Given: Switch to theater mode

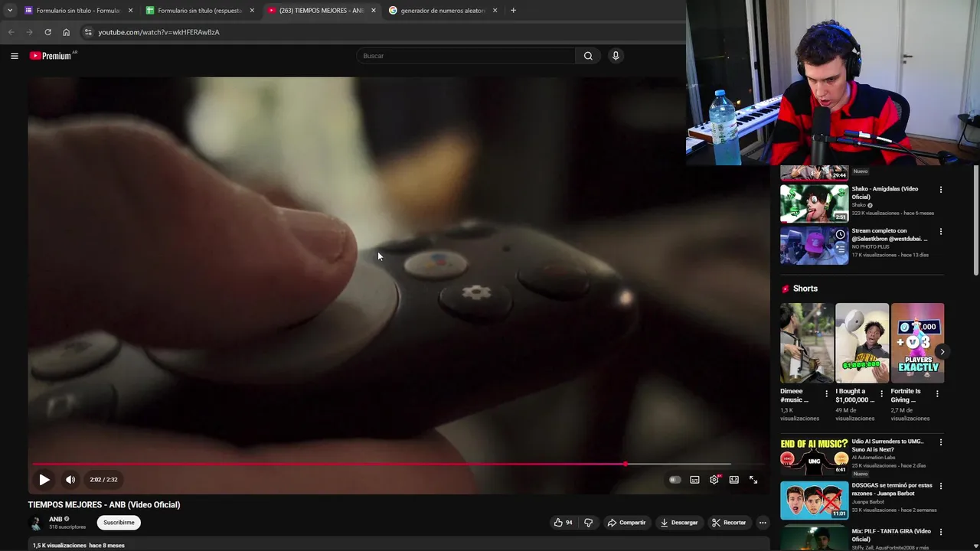Looking at the screenshot, I should (x=733, y=480).
